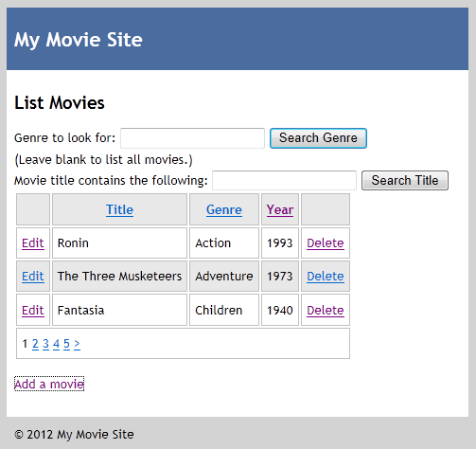Delete The Three Musketeers movie
This screenshot has height=449, width=476.
[326, 277]
